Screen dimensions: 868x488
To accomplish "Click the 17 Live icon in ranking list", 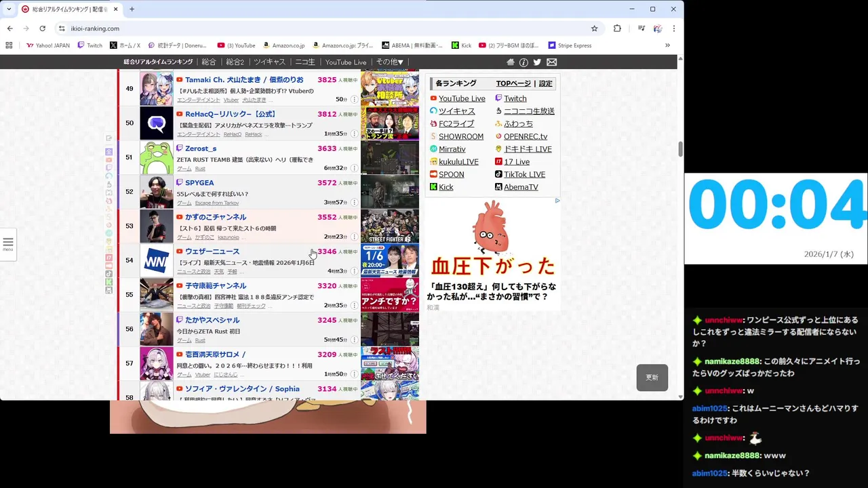I will point(498,162).
